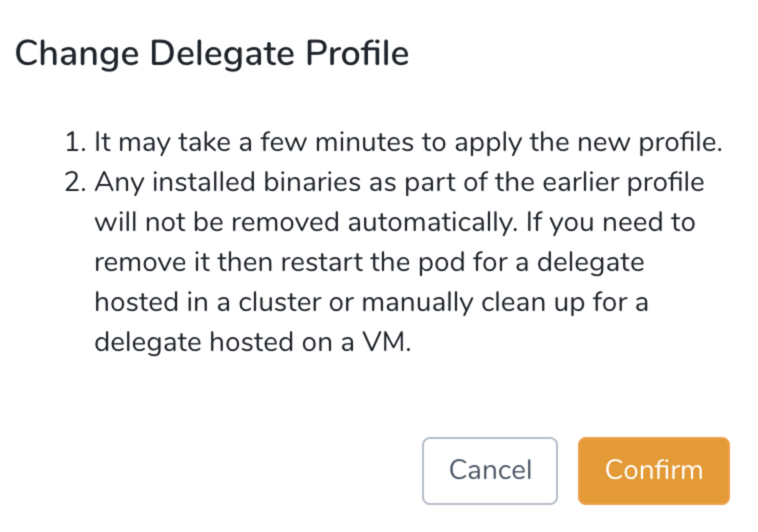Click the orange Confirm button
The image size is (758, 532).
coord(653,470)
